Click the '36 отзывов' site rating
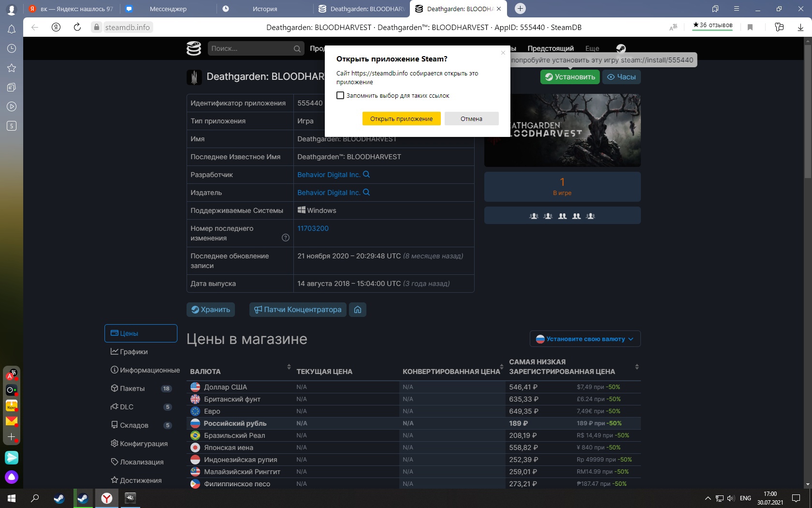 point(712,25)
